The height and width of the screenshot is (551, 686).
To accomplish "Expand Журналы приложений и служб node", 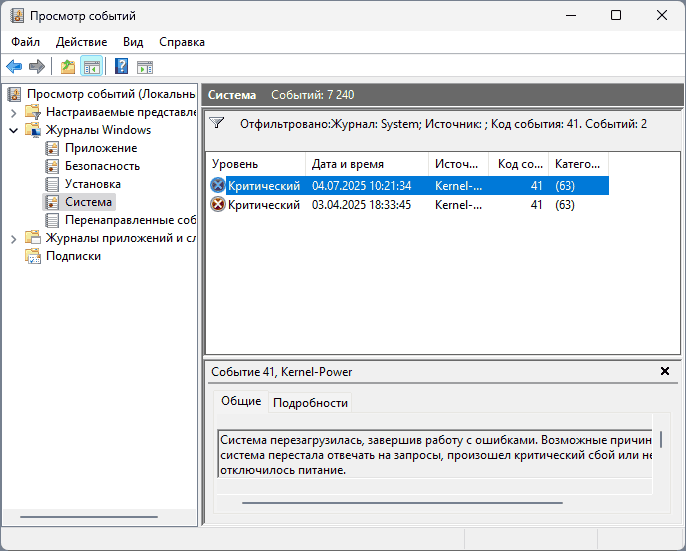I will (14, 239).
